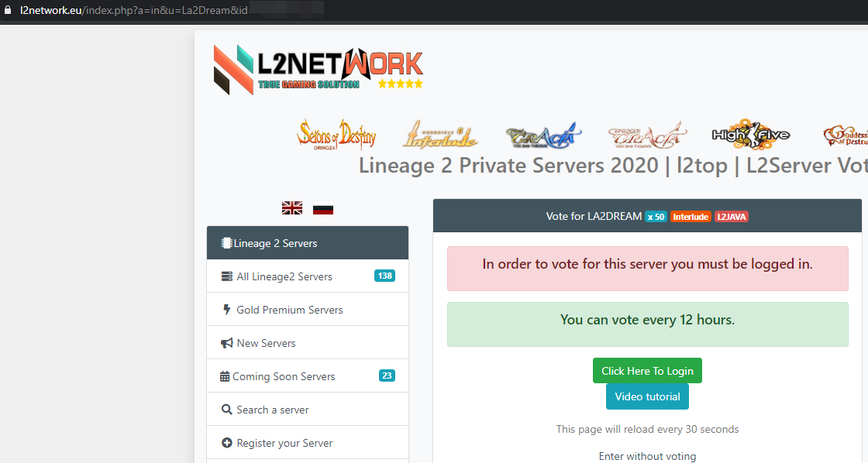Image resolution: width=868 pixels, height=463 pixels.
Task: Go to New Servers section
Action: click(266, 343)
